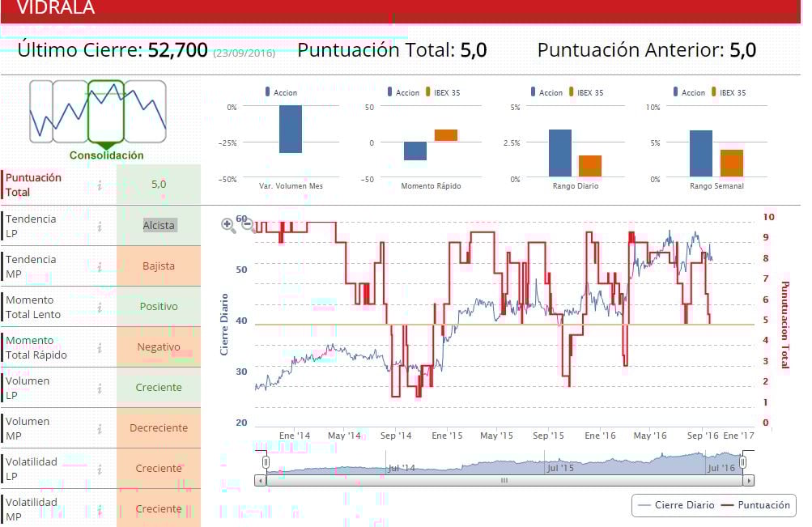
Task: Click the Ene '16 label on the time axis
Action: [x=600, y=436]
